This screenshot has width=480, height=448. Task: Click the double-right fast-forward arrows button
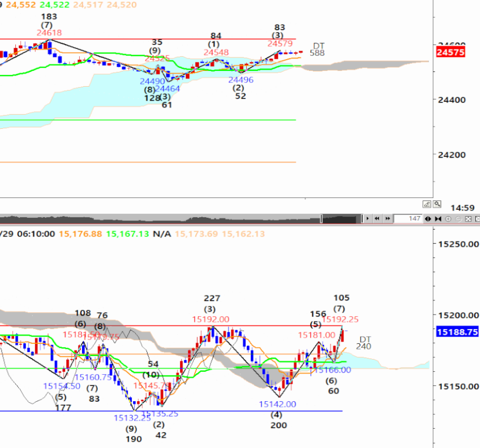[x=386, y=218]
